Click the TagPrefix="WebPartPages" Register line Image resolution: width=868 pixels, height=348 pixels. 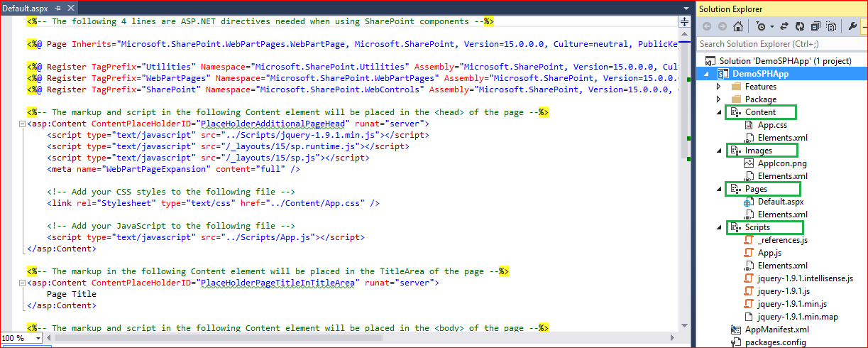pos(353,78)
